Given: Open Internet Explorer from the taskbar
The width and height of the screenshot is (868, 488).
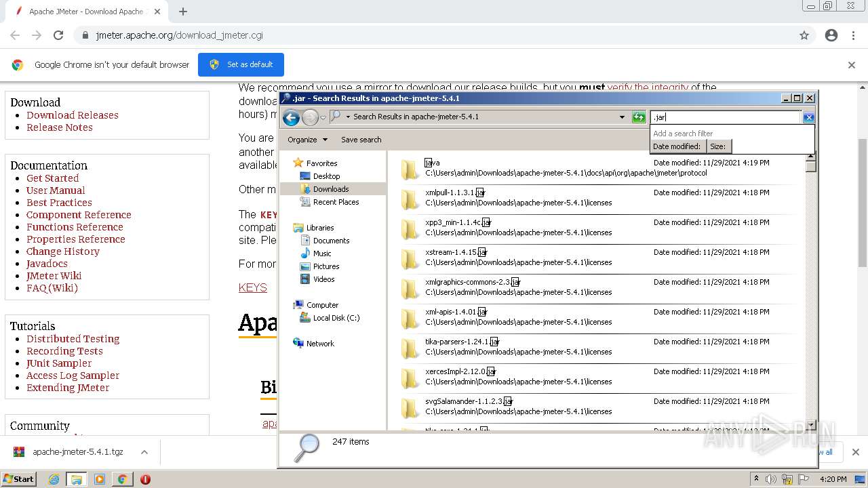Looking at the screenshot, I should (54, 479).
